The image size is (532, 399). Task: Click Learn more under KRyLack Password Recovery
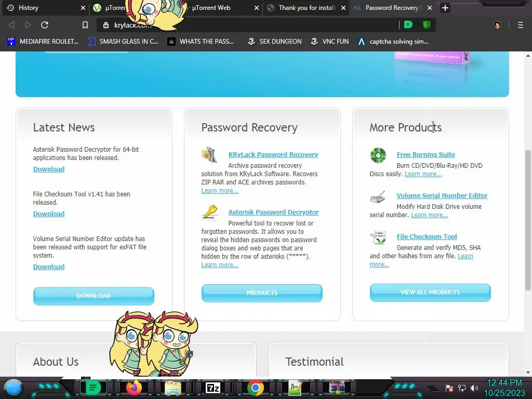pyautogui.click(x=220, y=191)
